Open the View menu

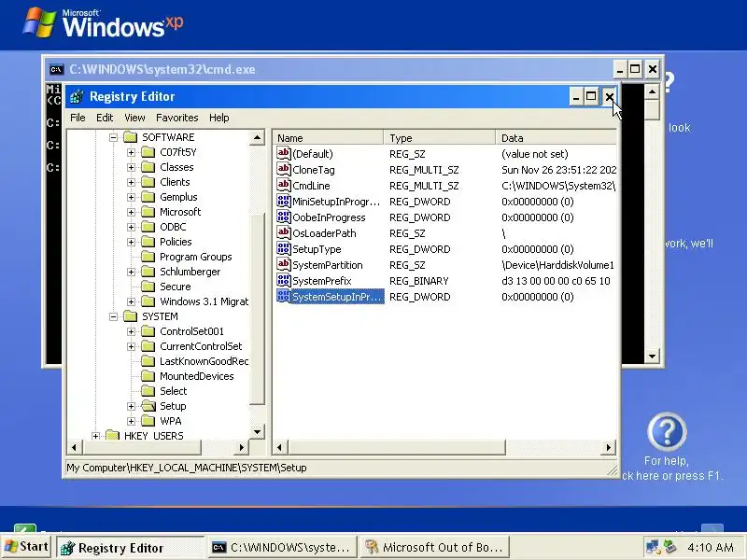[x=134, y=118]
